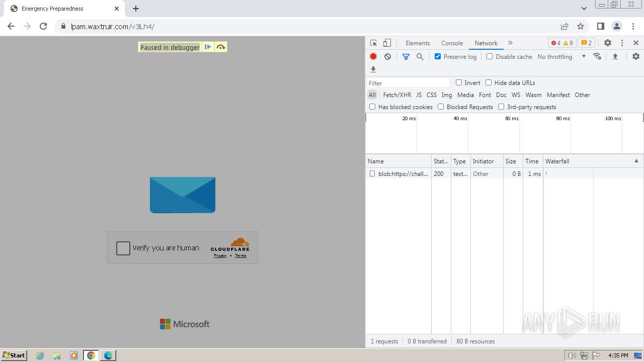
Task: Check Blocked Requests checkbox
Action: (x=441, y=107)
